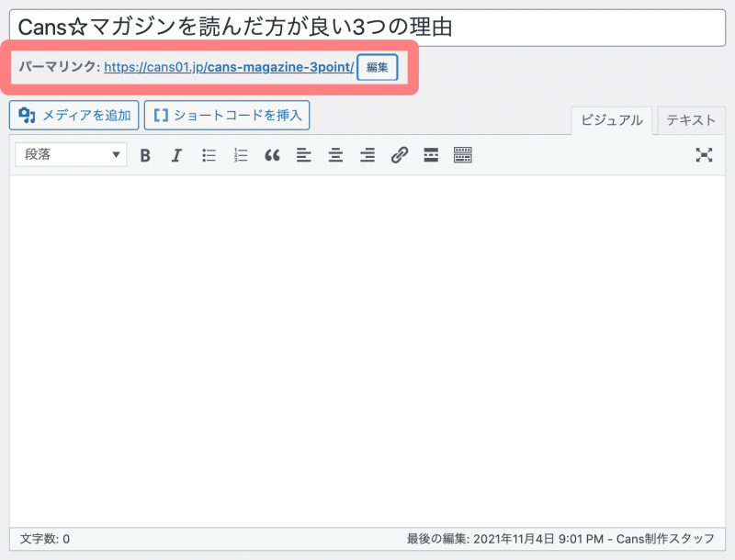Viewport: 735px width, 560px height.
Task: Open the 段落 paragraph format dropdown
Action: (71, 155)
